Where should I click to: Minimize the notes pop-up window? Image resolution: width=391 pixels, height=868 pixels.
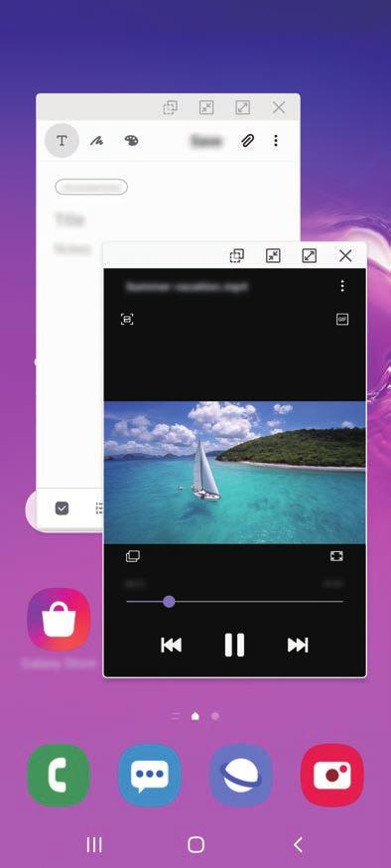[206, 107]
